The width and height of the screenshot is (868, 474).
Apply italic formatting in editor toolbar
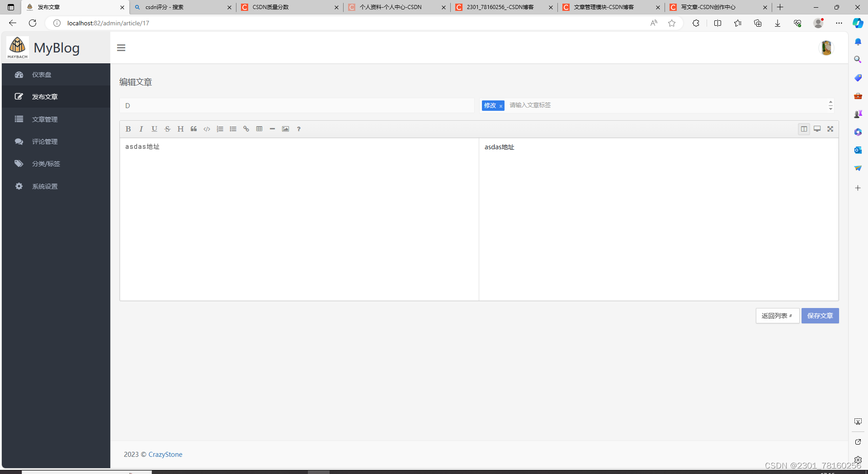(141, 129)
